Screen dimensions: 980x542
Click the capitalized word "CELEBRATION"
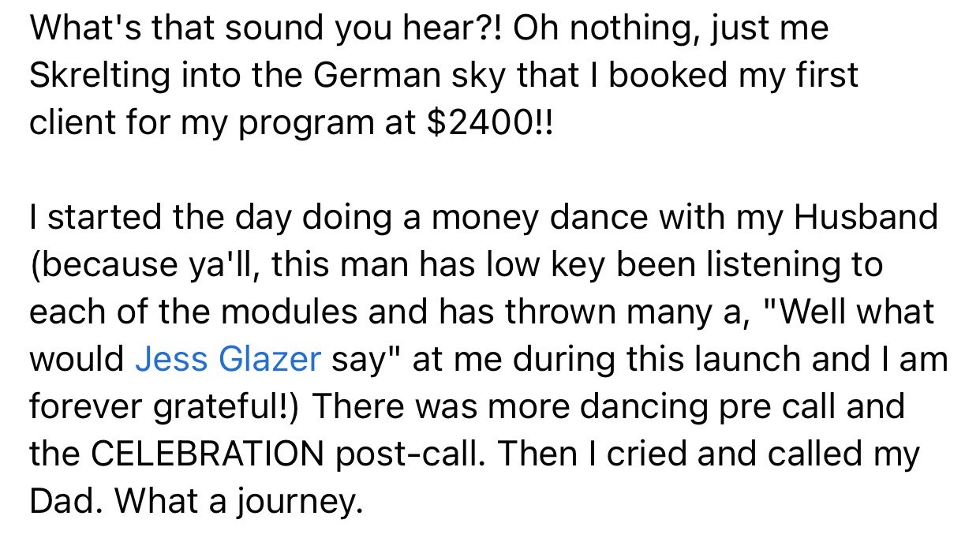click(207, 454)
